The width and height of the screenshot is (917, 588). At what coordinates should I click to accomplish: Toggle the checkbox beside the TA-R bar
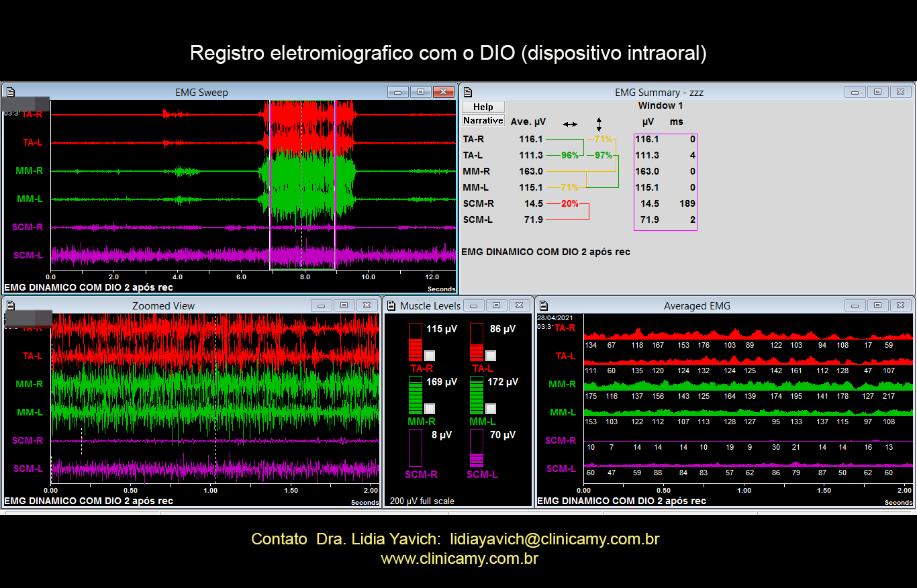430,356
